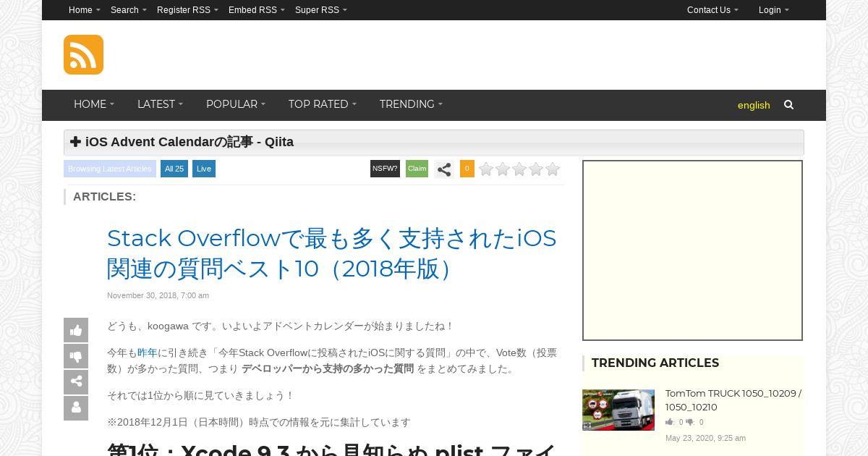The image size is (868, 456).
Task: Click the plus icon before feed title
Action: coord(75,142)
